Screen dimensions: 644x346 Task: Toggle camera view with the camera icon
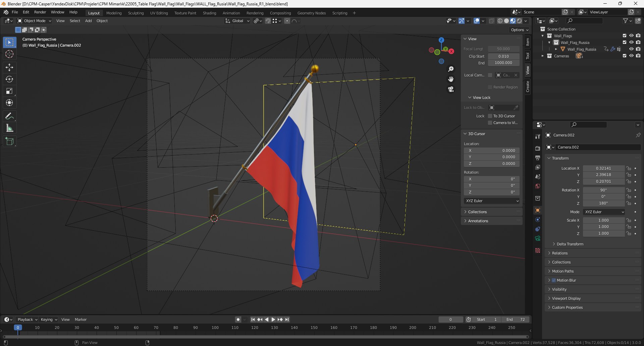[x=451, y=89]
